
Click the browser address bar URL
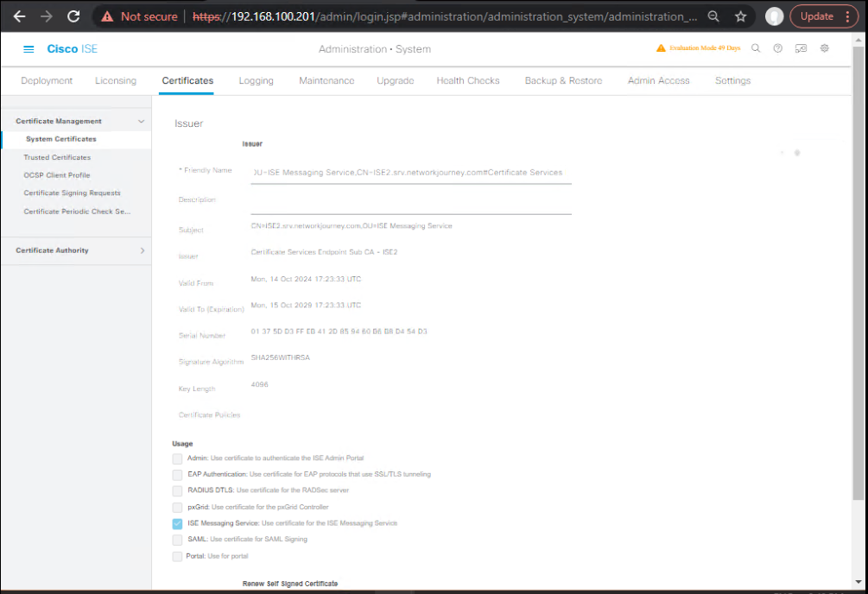point(445,16)
